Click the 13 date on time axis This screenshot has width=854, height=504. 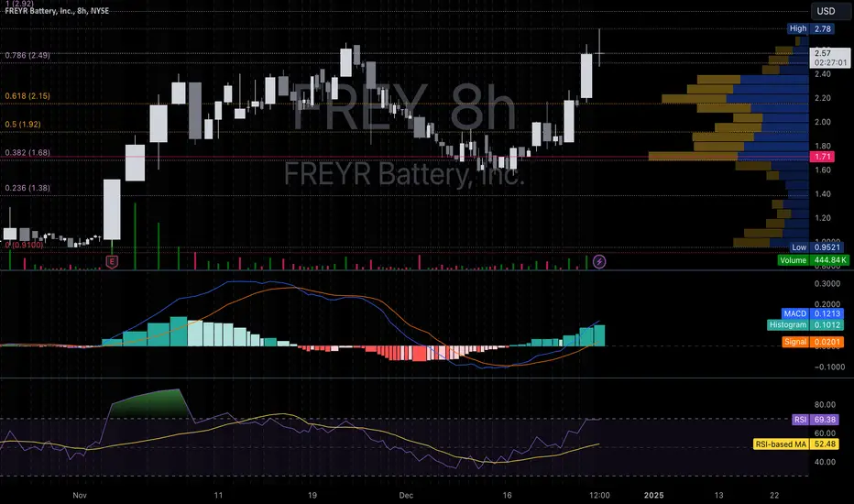click(719, 495)
